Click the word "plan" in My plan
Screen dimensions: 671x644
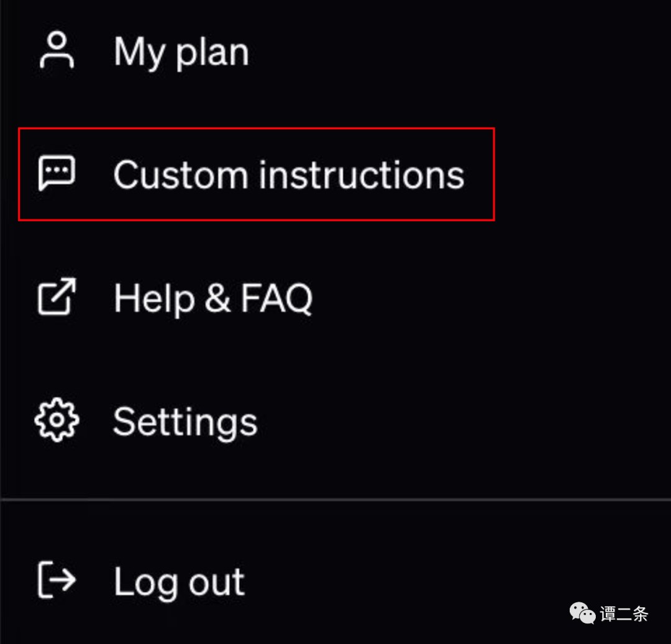tap(212, 52)
